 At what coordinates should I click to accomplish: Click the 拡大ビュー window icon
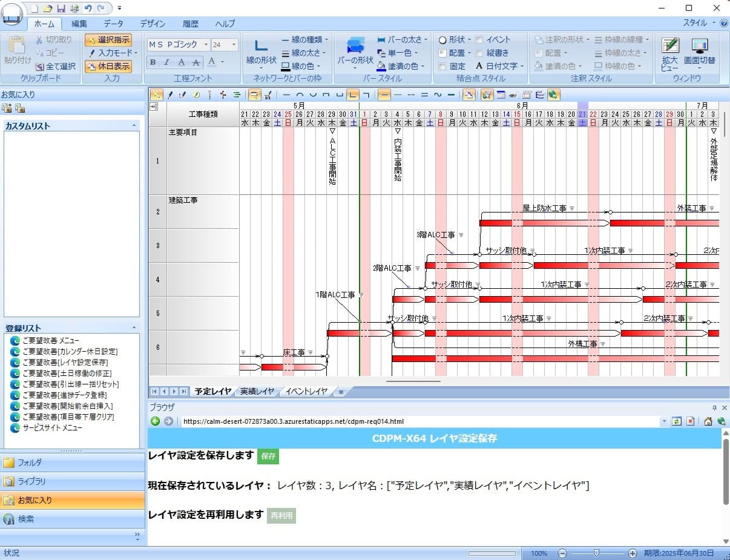669,54
